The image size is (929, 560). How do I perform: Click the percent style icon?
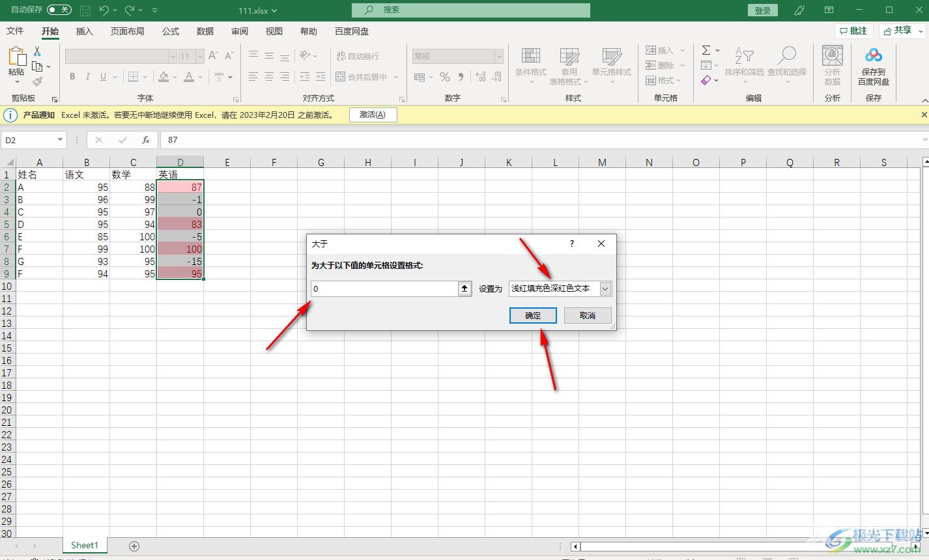click(x=445, y=77)
